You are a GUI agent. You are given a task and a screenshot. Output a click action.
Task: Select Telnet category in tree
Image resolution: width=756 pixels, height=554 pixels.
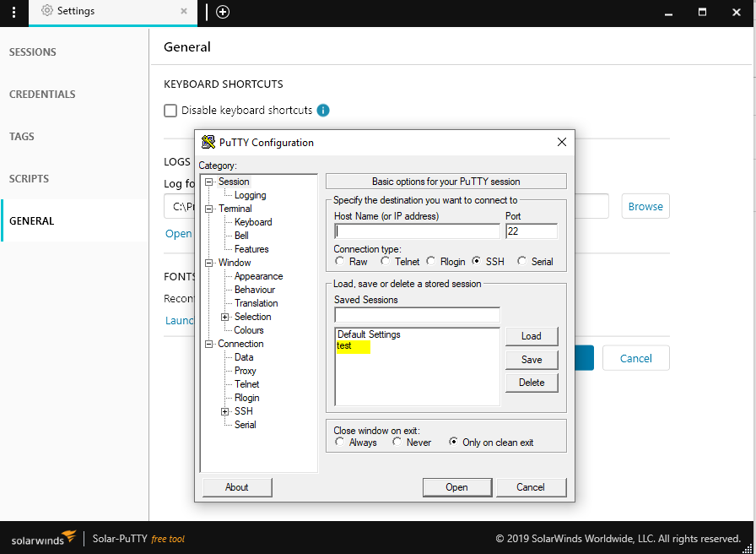pos(247,384)
